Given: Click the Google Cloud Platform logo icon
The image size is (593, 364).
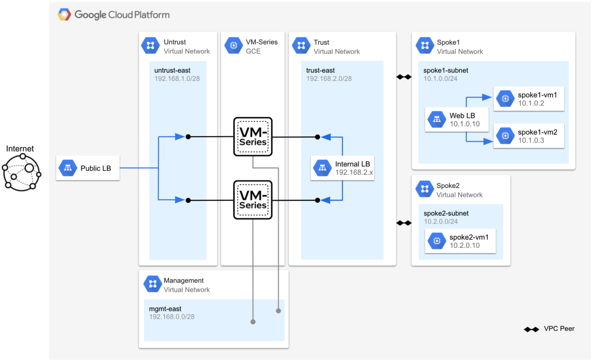Looking at the screenshot, I should point(64,14).
